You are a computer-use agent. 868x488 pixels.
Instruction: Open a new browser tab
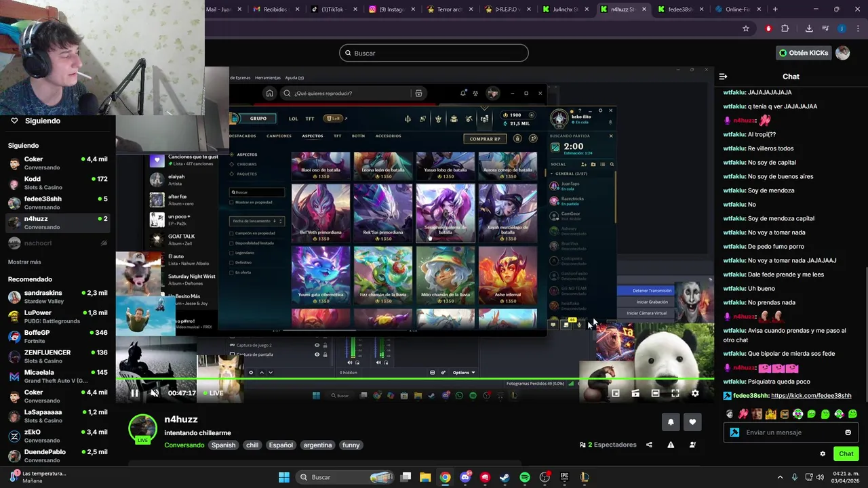[775, 9]
